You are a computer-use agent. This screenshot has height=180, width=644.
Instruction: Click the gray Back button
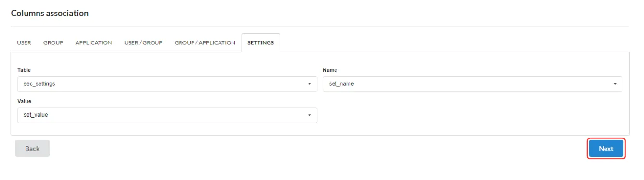pyautogui.click(x=32, y=149)
